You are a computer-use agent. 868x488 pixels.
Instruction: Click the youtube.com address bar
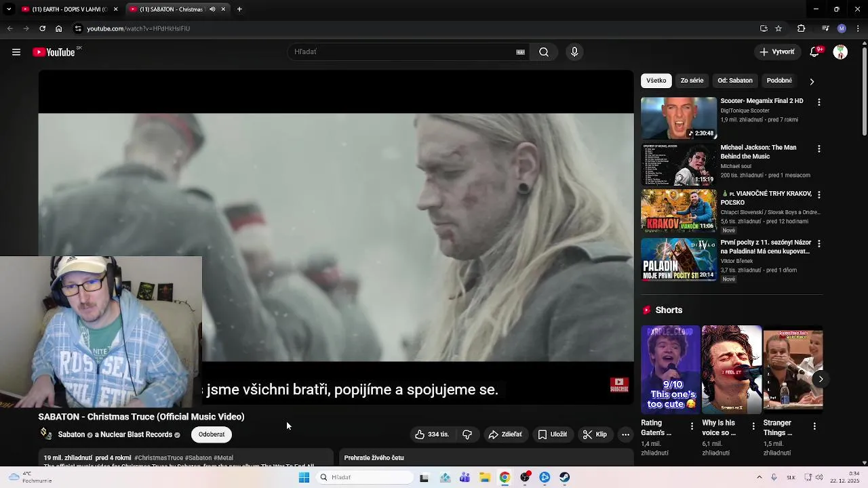click(x=138, y=28)
